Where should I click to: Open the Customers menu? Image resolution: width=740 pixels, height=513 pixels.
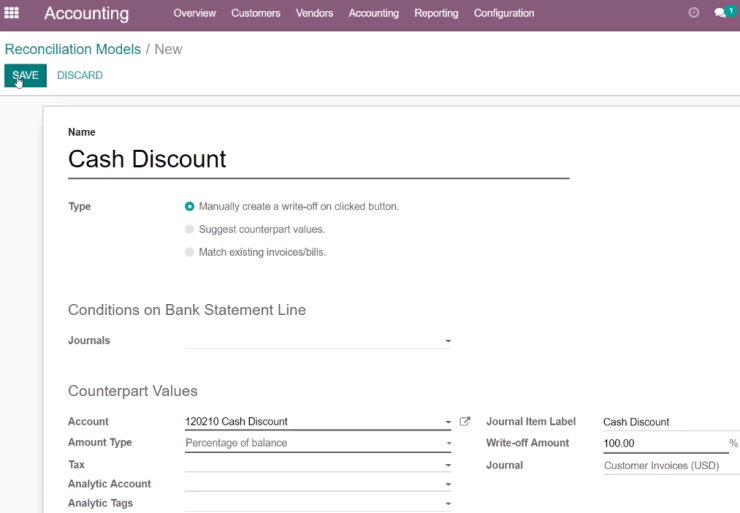point(255,13)
